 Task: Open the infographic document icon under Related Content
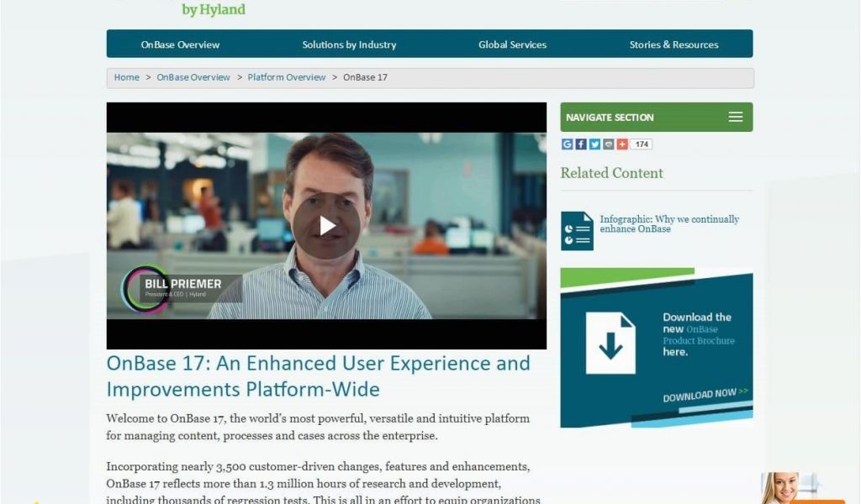[x=577, y=231]
